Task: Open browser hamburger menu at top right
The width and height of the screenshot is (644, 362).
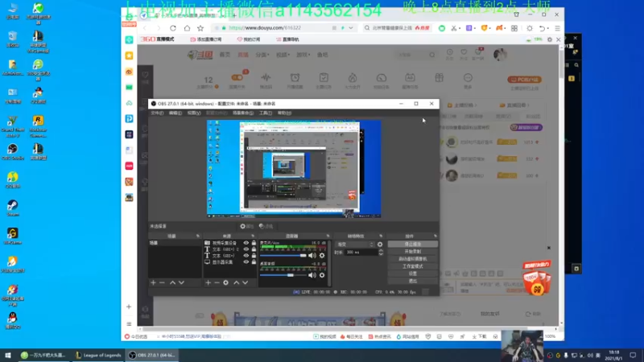Action: [x=557, y=28]
